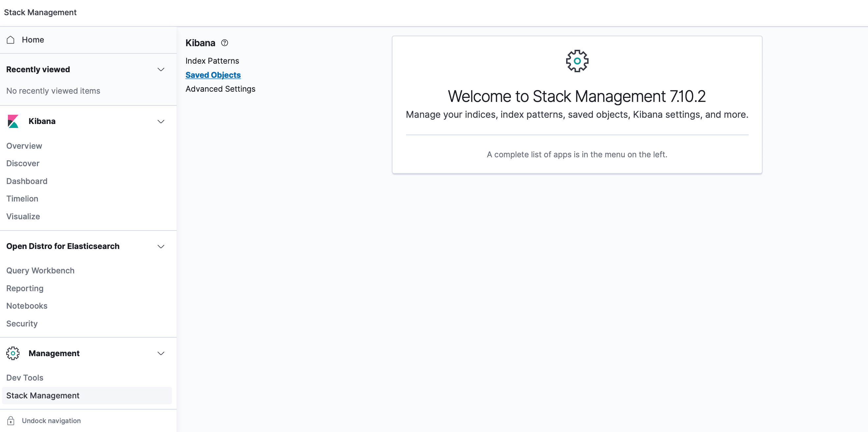Click the Management gear icon in the sidebar
The image size is (868, 432).
pos(13,353)
